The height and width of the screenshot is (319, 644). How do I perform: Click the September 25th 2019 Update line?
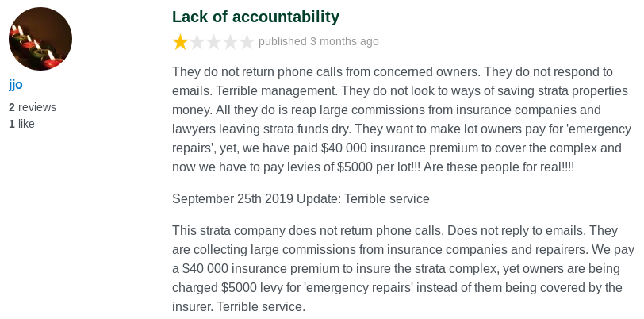(x=301, y=199)
